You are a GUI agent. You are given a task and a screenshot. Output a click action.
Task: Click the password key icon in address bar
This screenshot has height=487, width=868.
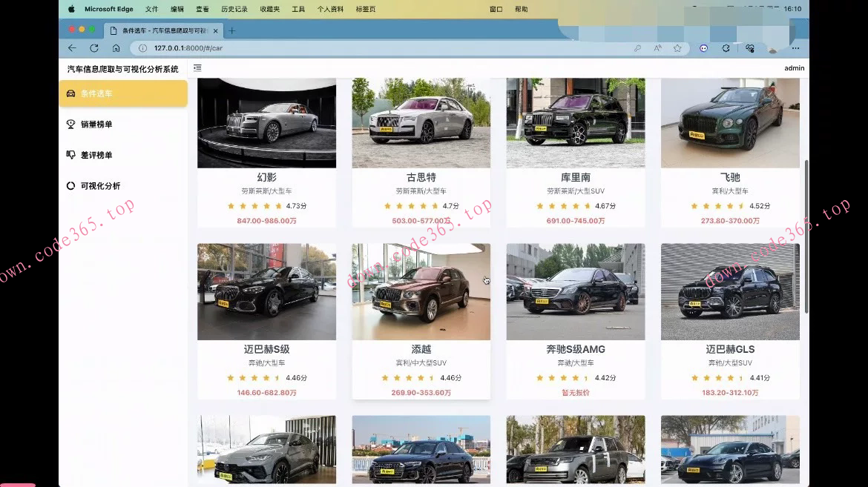pyautogui.click(x=638, y=48)
